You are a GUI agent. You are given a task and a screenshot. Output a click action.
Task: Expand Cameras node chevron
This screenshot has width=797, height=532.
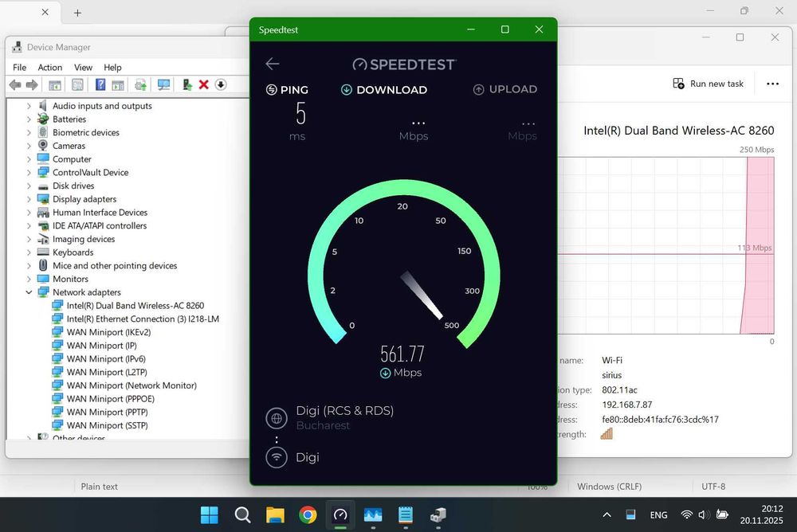29,146
